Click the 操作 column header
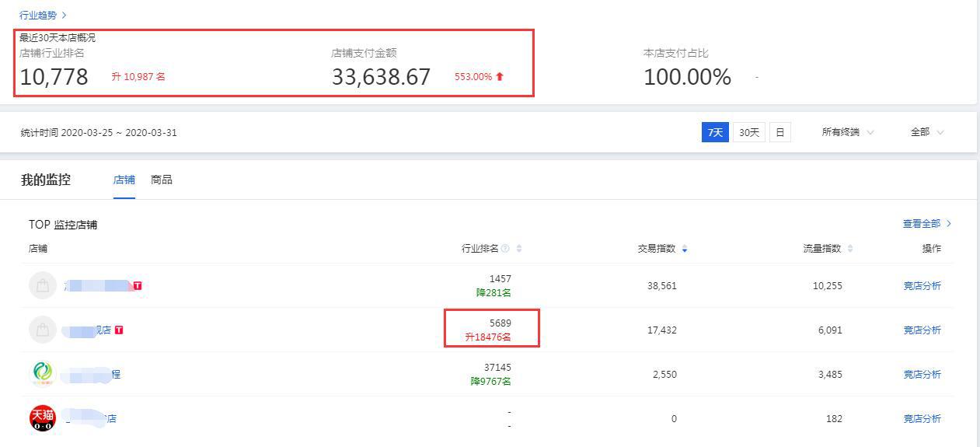 pos(931,249)
